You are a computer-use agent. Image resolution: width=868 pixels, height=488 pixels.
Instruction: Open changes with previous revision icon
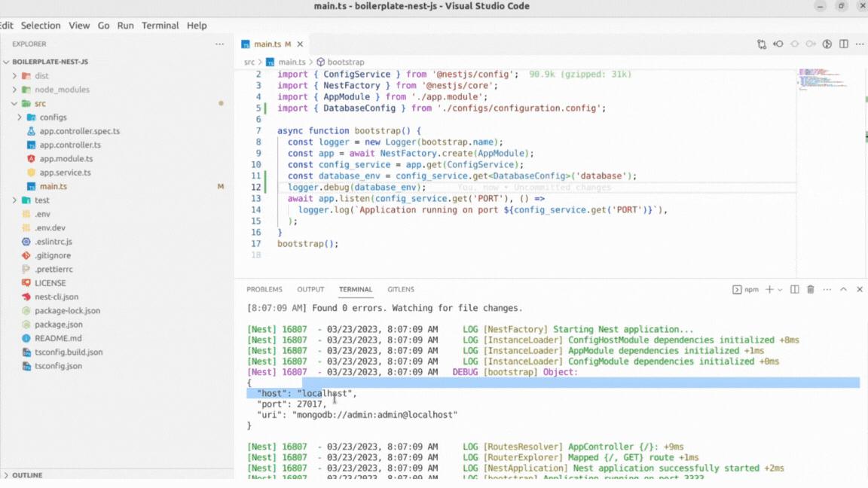(778, 44)
